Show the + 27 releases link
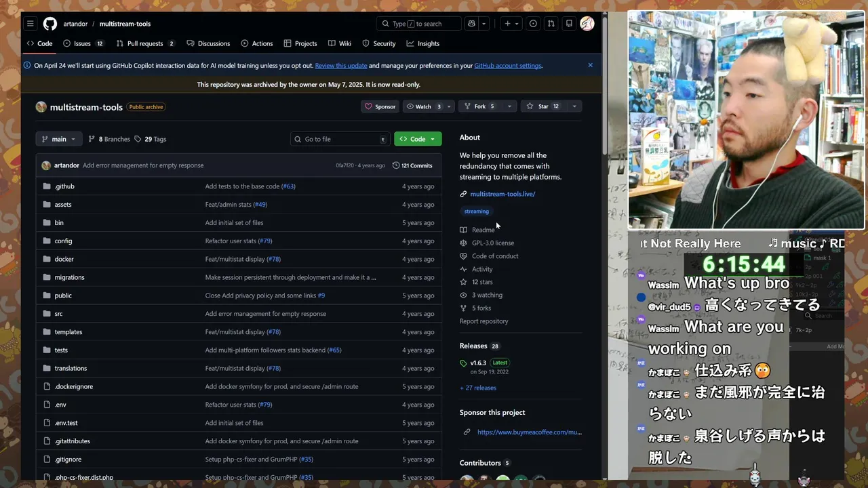This screenshot has width=868, height=488. pos(478,388)
